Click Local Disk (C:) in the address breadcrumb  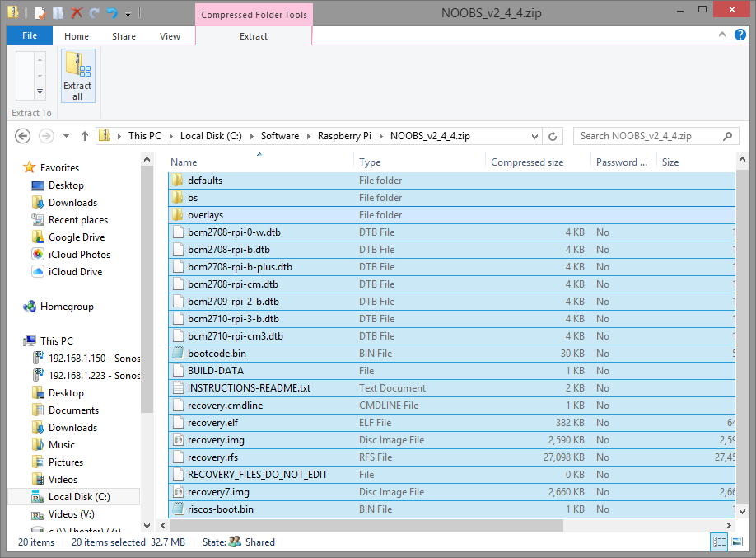211,136
